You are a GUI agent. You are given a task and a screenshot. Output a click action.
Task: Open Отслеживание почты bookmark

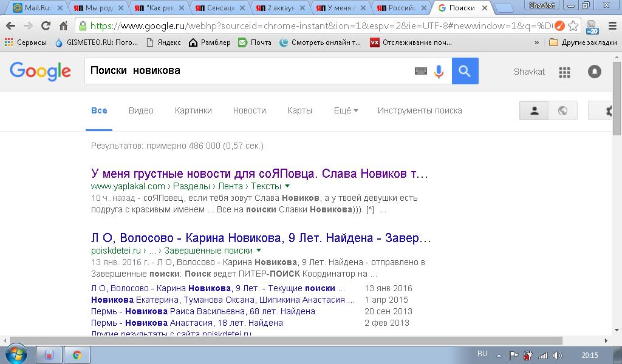411,42
